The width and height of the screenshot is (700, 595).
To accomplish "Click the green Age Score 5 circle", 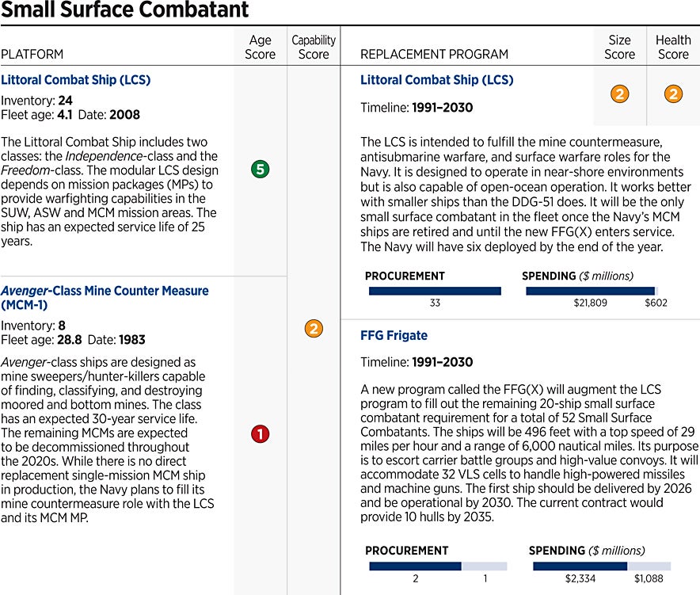I will pyautogui.click(x=261, y=169).
